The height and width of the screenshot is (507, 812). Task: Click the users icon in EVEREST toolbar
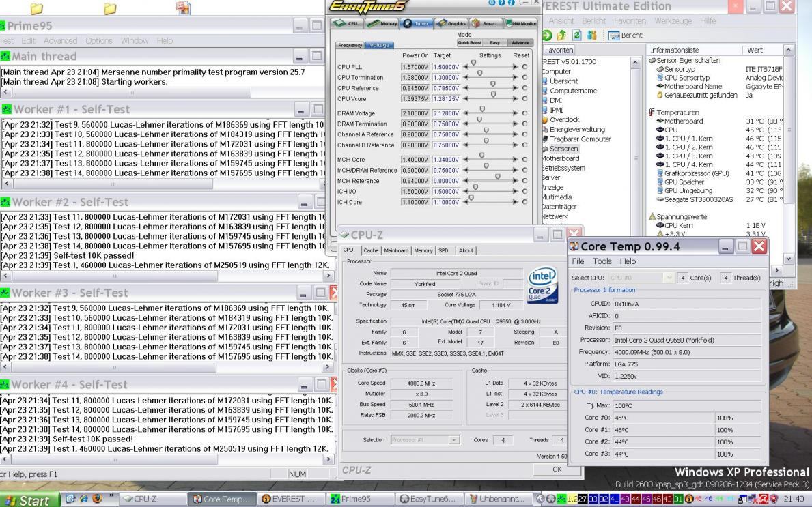[x=592, y=35]
